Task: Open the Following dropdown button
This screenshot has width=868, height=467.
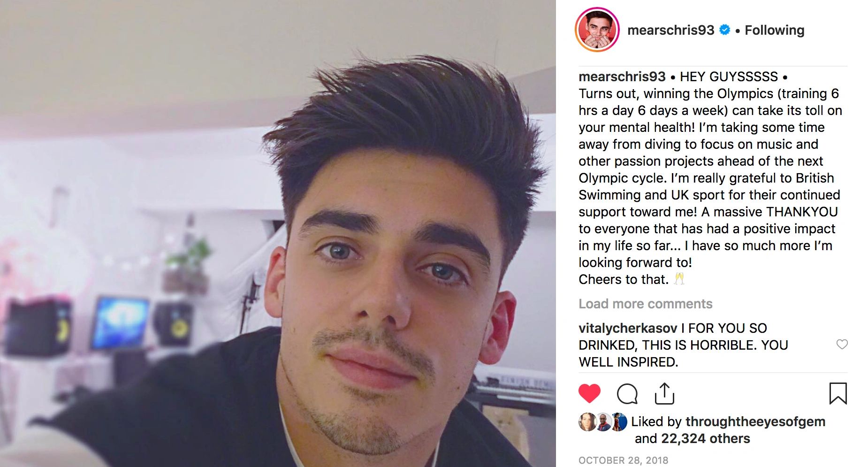Action: pos(775,30)
